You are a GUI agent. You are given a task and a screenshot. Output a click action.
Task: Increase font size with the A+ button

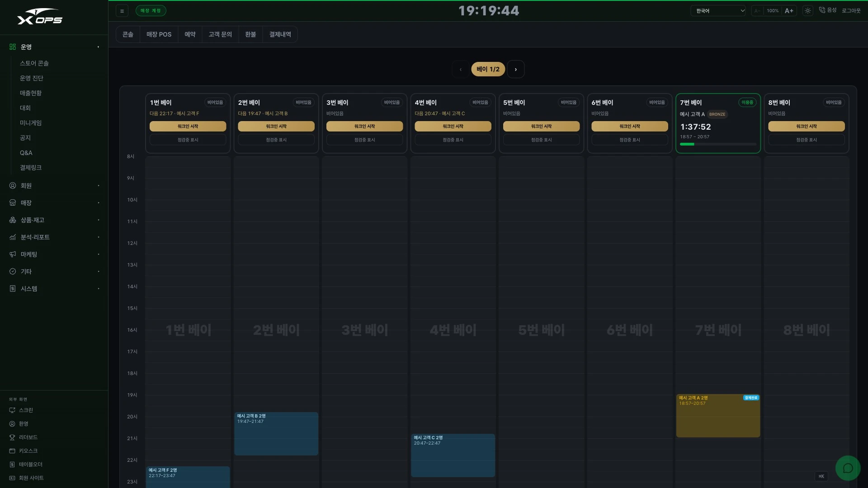pyautogui.click(x=789, y=11)
